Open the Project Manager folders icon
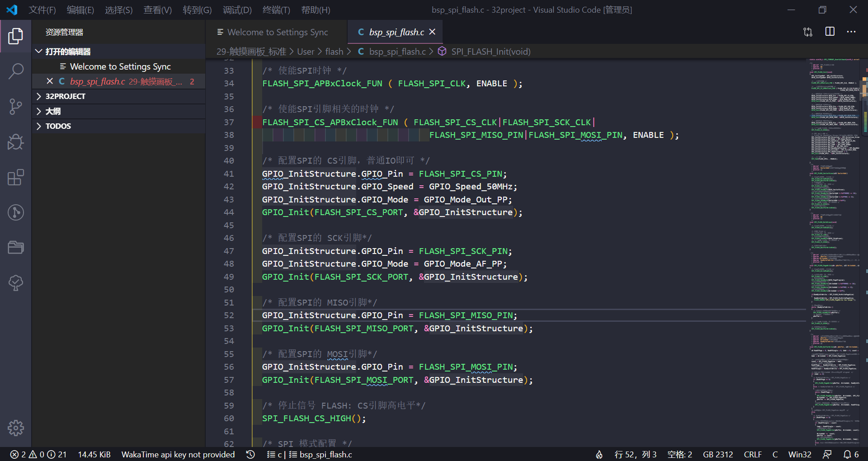The image size is (868, 461). coord(15,248)
